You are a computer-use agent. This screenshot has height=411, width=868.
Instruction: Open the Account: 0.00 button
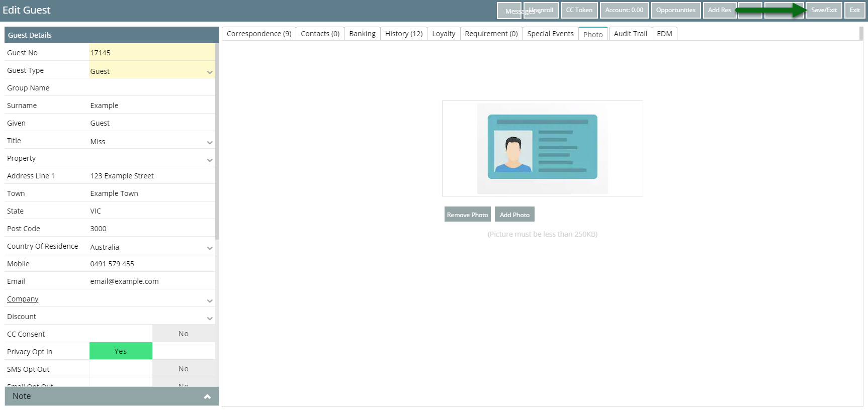624,10
